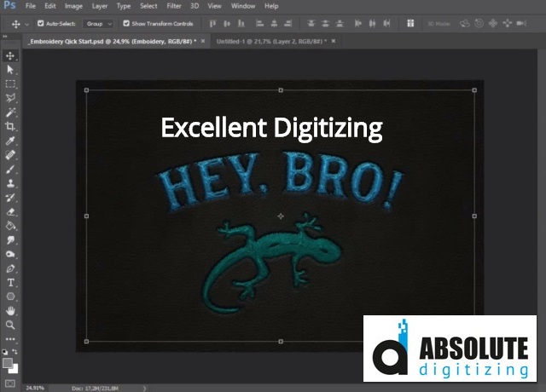The image size is (546, 392).
Task: Activate the Crop tool
Action: [x=10, y=126]
